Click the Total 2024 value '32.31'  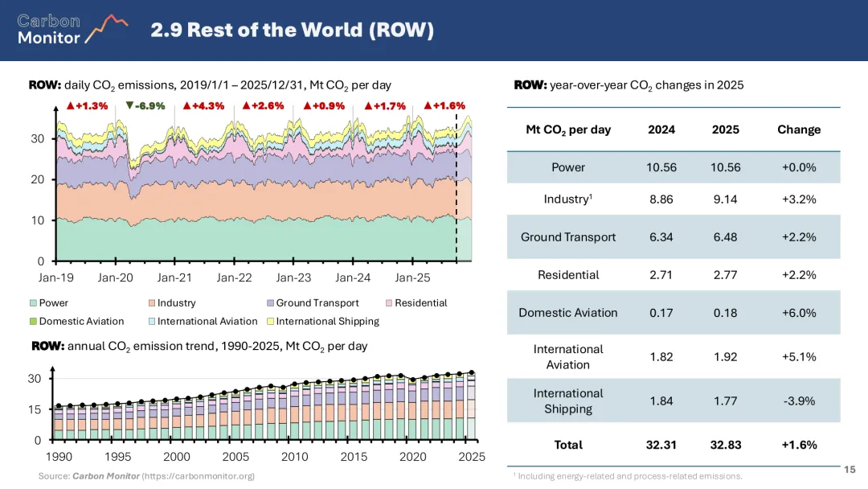(x=661, y=445)
